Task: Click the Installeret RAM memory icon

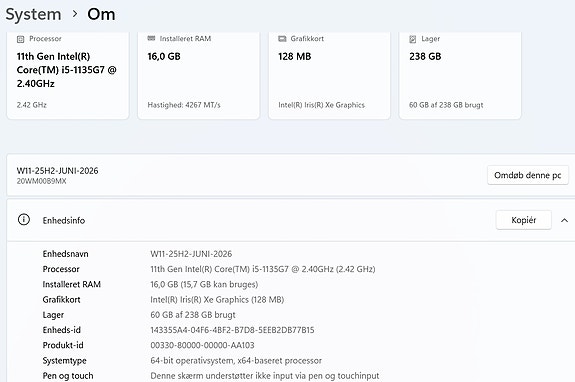Action: tap(151, 38)
